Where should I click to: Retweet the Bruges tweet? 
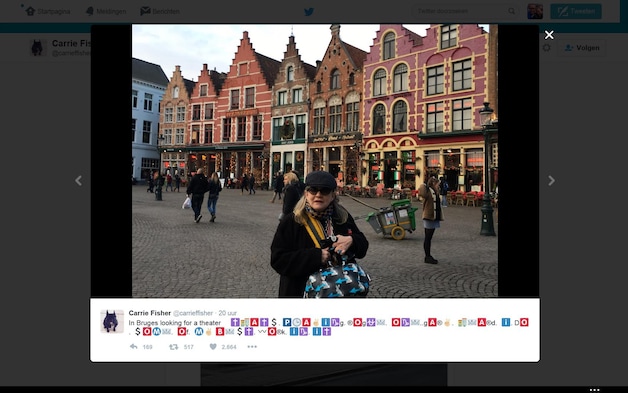[x=173, y=347]
